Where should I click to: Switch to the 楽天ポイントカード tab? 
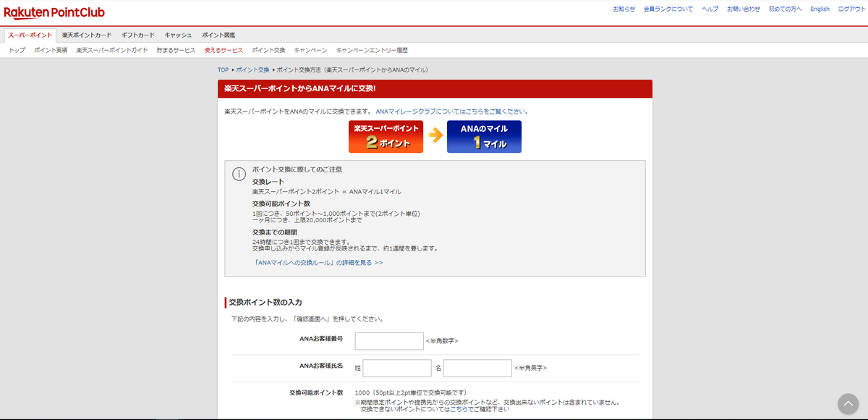85,34
